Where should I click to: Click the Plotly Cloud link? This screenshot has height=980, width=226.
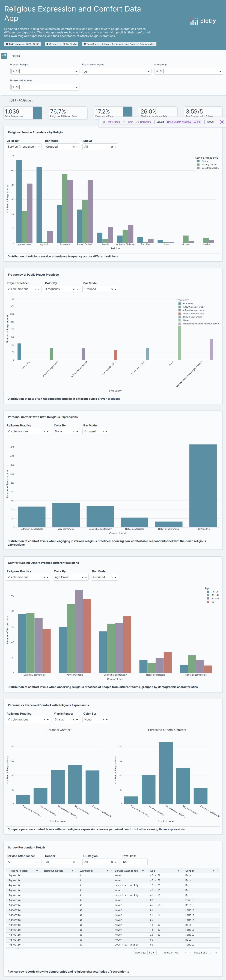pos(111,122)
